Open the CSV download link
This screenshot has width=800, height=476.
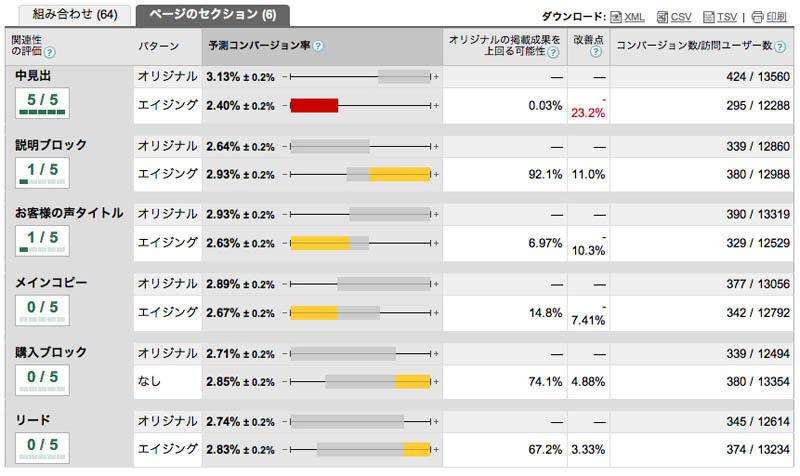[681, 17]
